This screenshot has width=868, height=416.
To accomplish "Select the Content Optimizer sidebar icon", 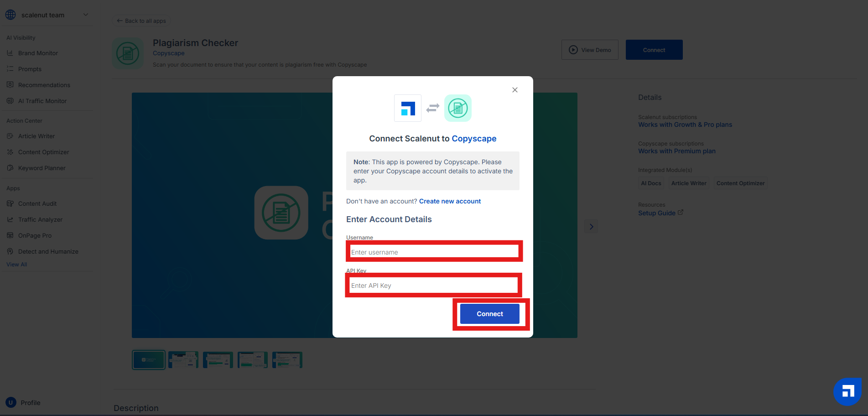I will coord(10,152).
